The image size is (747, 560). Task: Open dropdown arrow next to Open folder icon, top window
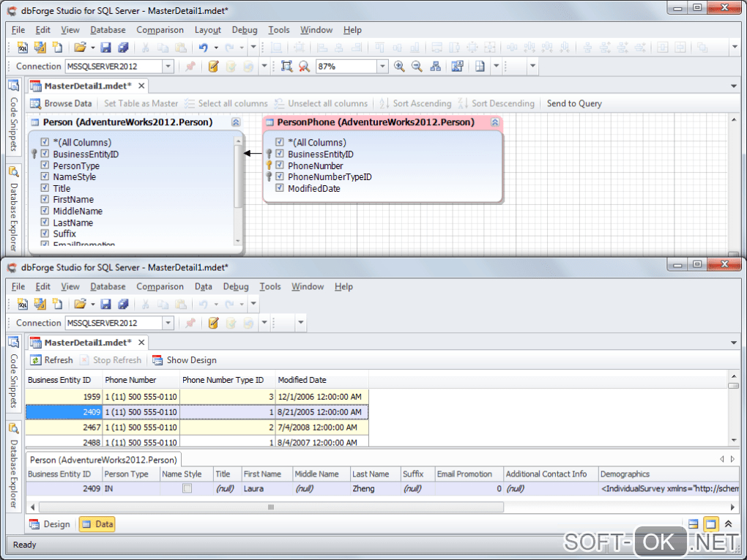(92, 48)
